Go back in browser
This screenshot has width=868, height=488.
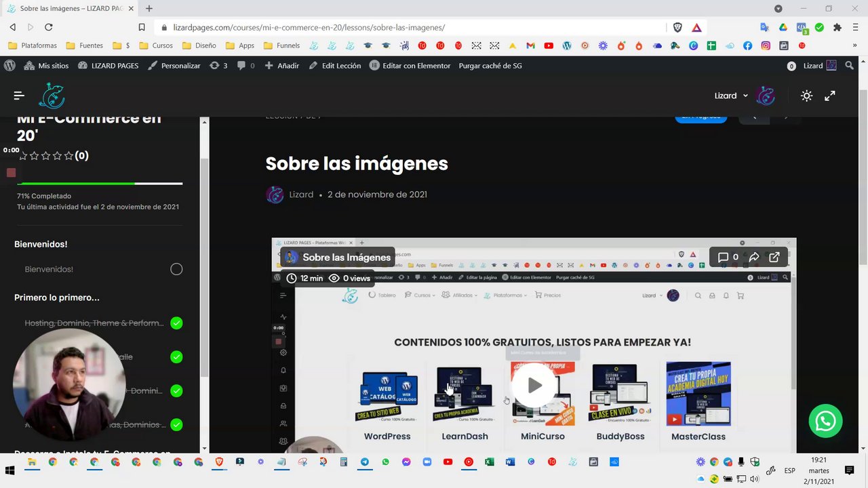(12, 27)
